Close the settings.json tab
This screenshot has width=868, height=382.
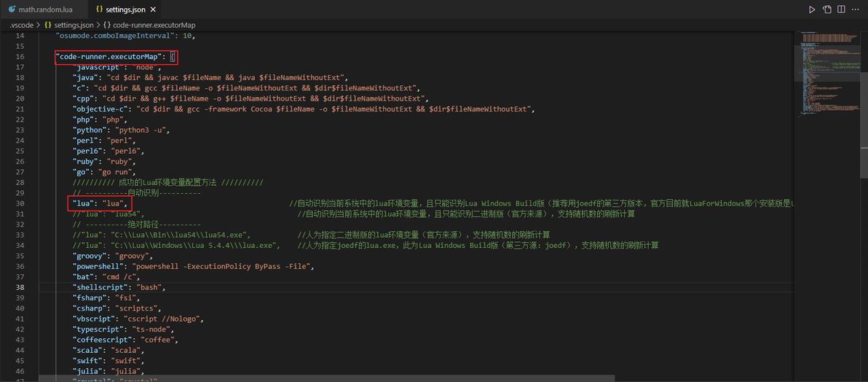(153, 10)
